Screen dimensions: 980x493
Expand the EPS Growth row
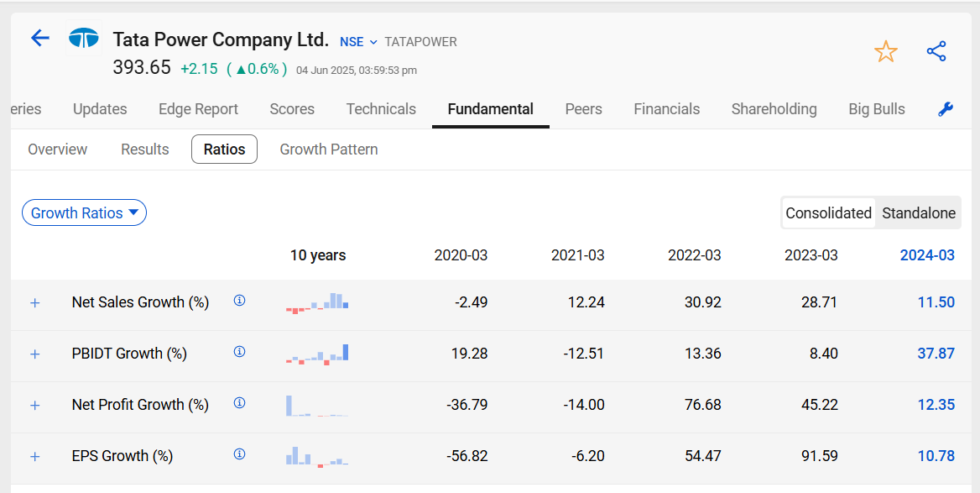pos(35,457)
